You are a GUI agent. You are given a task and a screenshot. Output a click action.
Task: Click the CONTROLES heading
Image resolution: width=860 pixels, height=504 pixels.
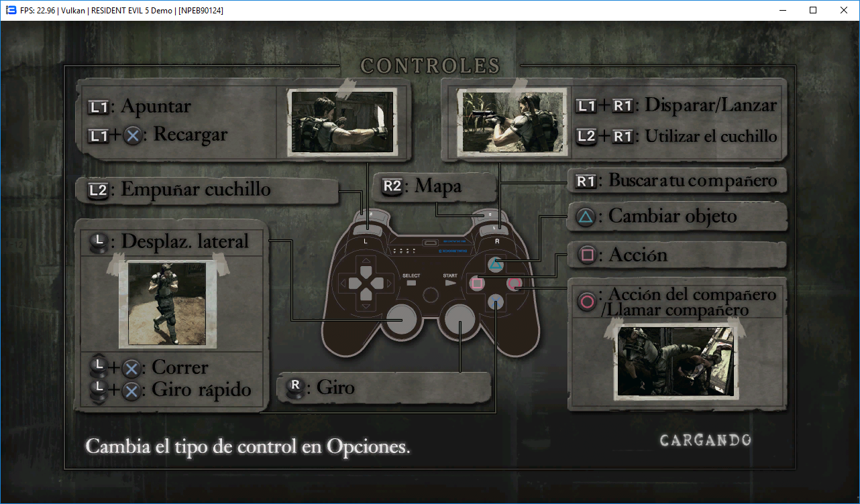[x=431, y=66]
